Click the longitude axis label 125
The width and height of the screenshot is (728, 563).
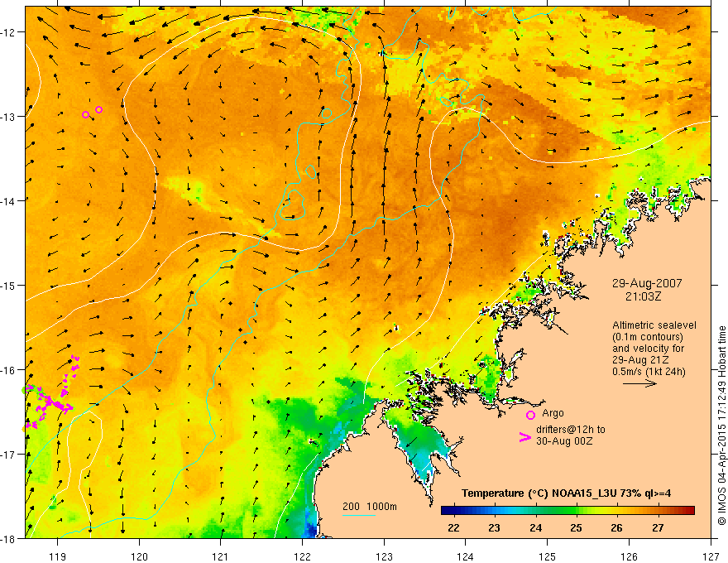[x=548, y=556]
